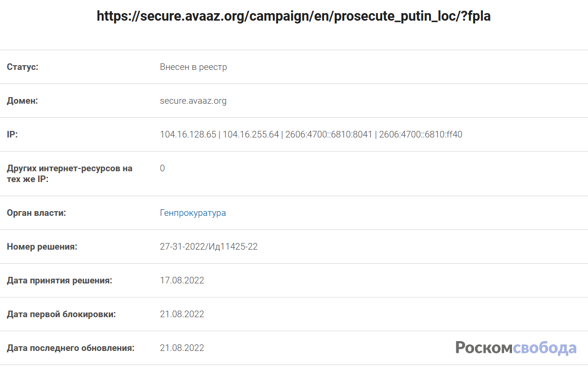Click the decision date 17.08.2022
The image size is (588, 373).
coord(182,281)
